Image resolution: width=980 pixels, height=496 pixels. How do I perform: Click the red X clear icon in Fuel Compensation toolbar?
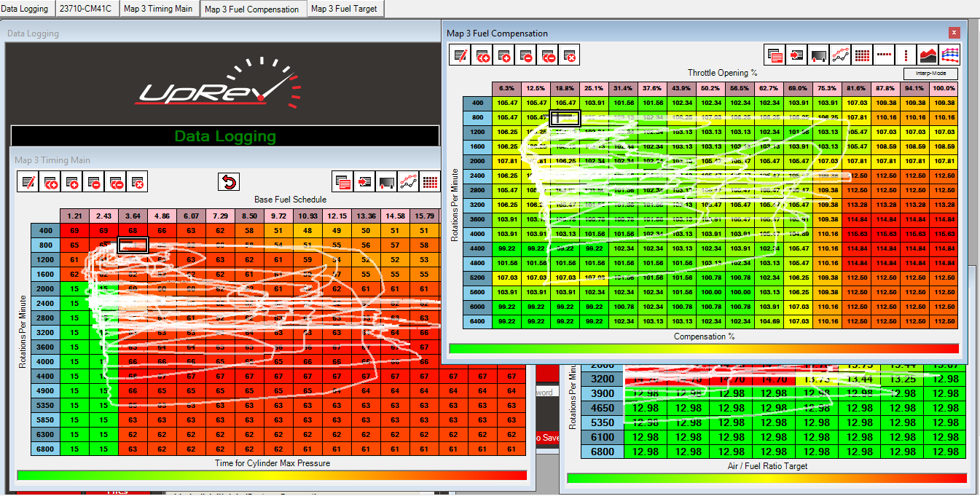tap(571, 55)
